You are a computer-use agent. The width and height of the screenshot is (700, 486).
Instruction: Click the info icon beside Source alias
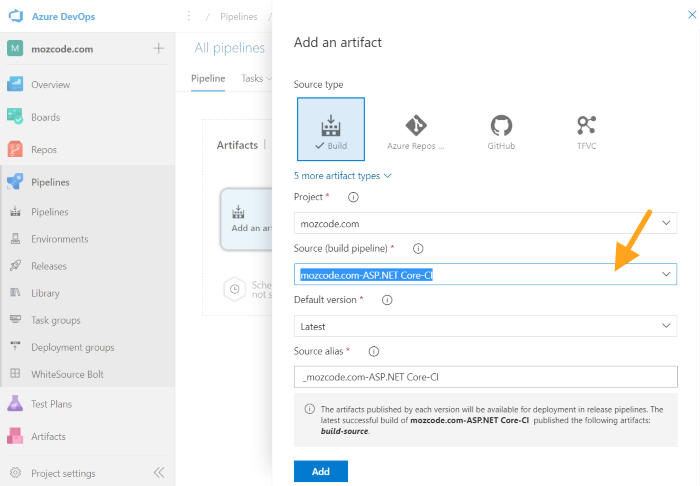click(373, 351)
